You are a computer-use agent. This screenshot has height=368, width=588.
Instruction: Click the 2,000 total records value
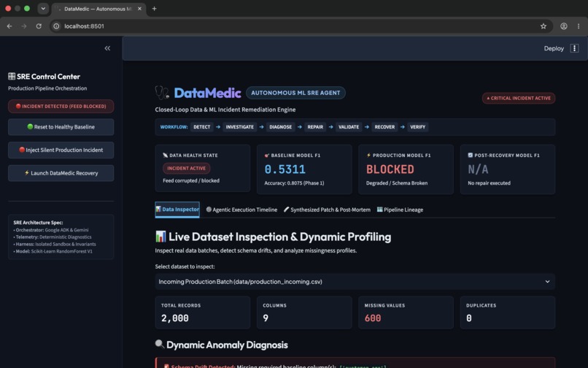(x=175, y=318)
